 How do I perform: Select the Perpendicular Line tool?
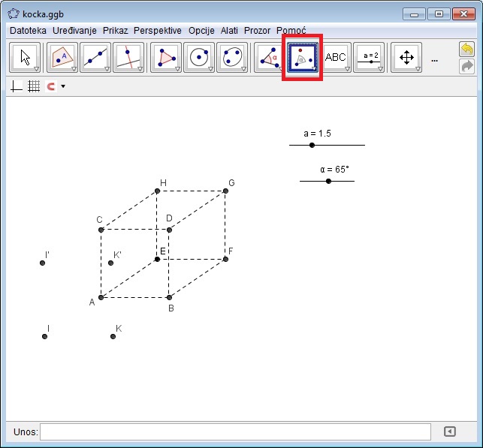[x=128, y=58]
